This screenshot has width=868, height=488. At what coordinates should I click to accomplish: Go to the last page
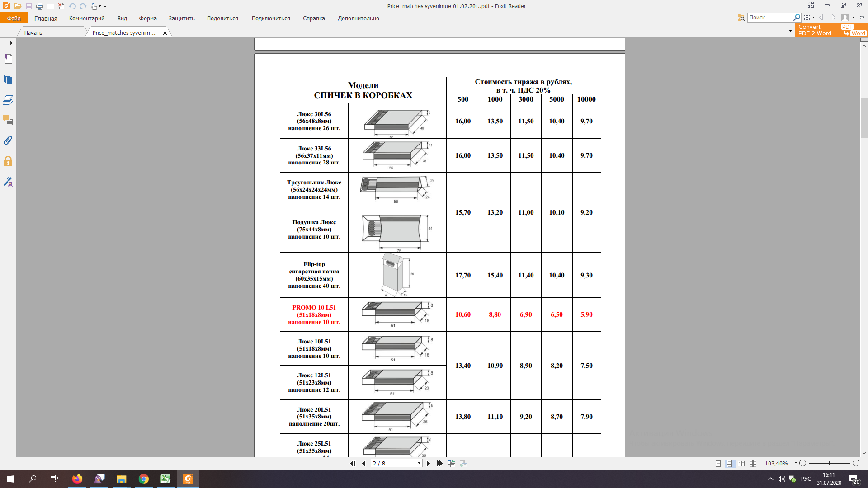click(x=439, y=463)
